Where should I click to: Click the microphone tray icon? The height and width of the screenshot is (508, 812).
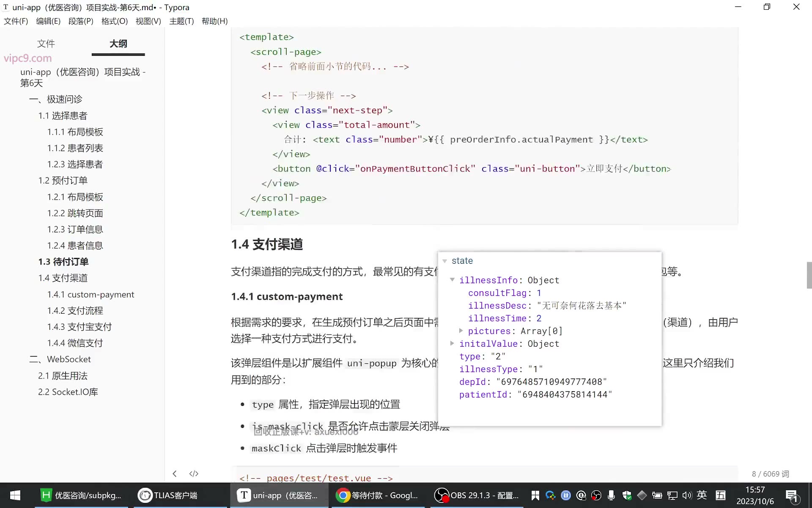611,495
